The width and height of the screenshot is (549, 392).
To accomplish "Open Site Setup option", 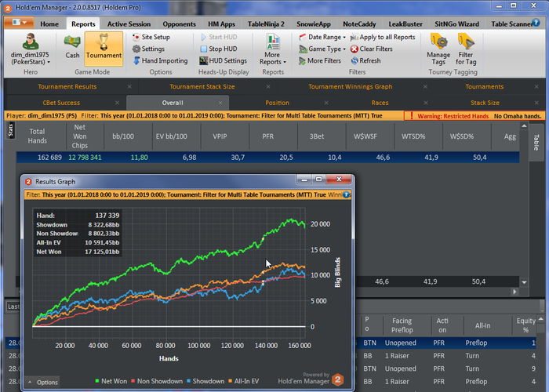I will pyautogui.click(x=151, y=37).
